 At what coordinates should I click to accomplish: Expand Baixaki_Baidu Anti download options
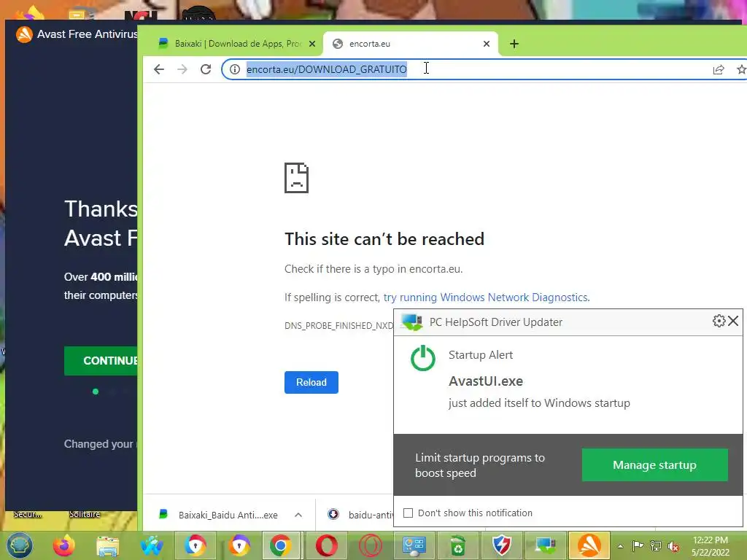point(298,515)
